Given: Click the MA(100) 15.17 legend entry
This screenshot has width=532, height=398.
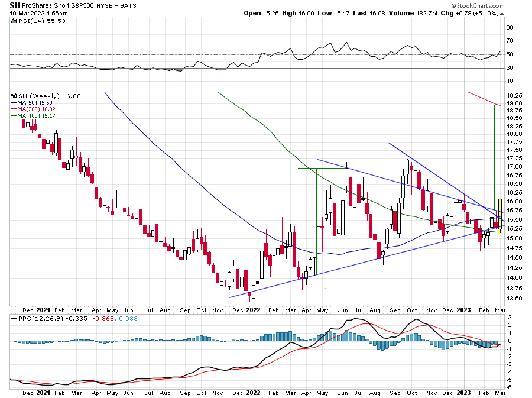Looking at the screenshot, I should (33, 115).
